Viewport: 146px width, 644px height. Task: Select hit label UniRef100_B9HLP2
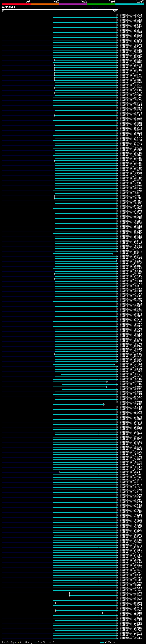[131, 268]
